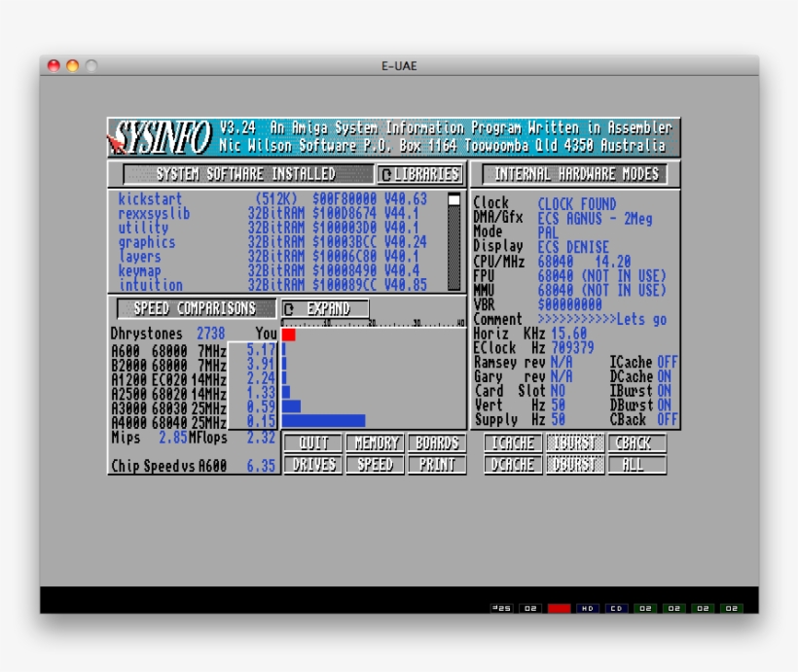Click the blue A4000 comparison bar

pyautogui.click(x=324, y=421)
